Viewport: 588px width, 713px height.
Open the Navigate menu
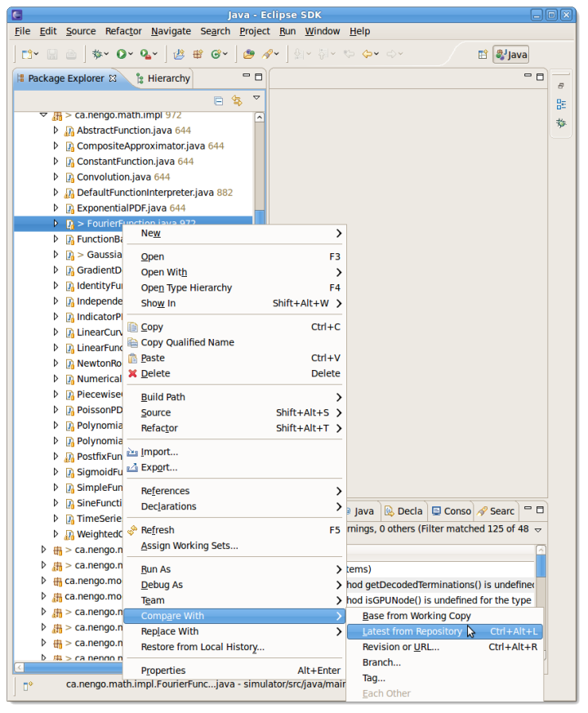(x=171, y=31)
